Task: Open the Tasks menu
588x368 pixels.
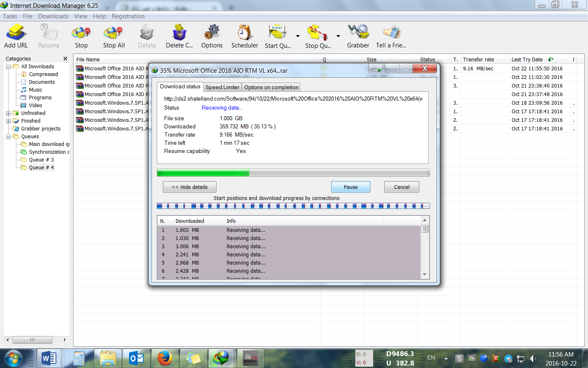Action: [10, 16]
